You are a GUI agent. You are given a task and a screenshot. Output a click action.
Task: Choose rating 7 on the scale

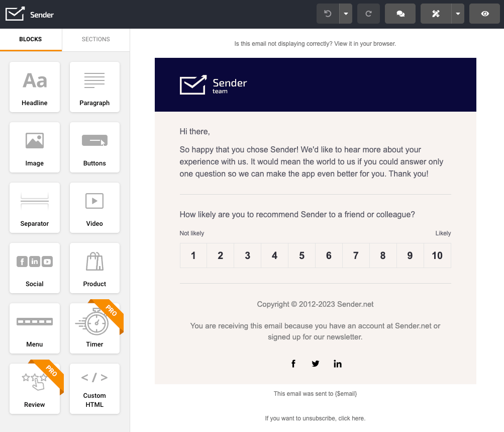point(356,255)
